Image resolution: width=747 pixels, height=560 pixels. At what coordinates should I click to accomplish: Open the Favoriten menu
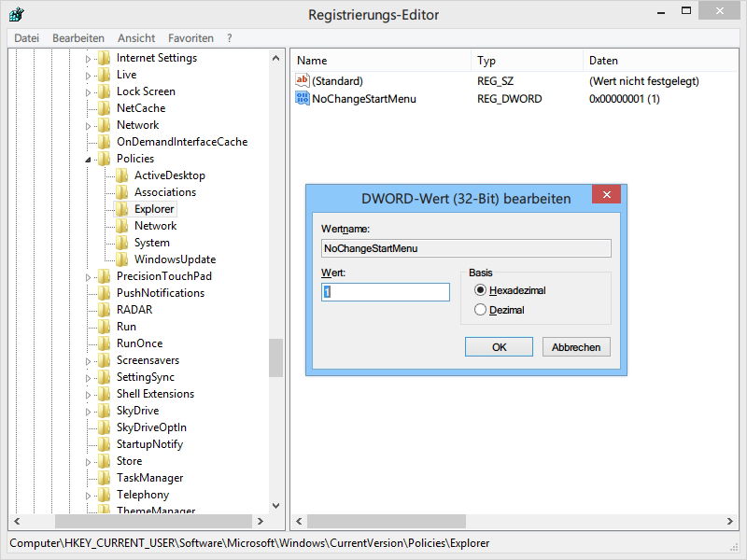click(x=190, y=38)
